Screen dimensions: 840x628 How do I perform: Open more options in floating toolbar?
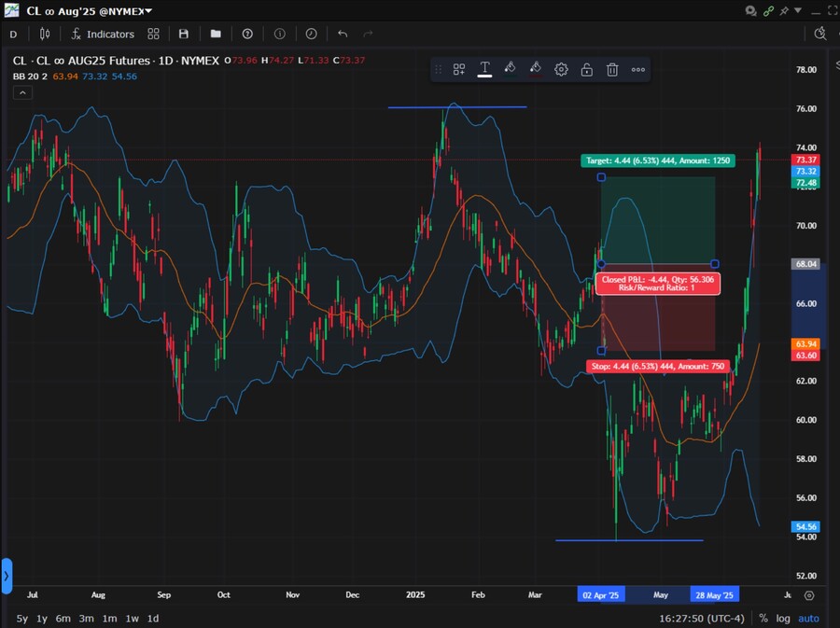(x=638, y=70)
